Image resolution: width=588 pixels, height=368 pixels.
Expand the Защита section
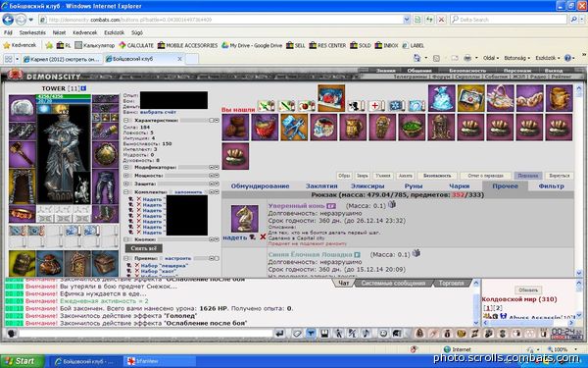126,184
